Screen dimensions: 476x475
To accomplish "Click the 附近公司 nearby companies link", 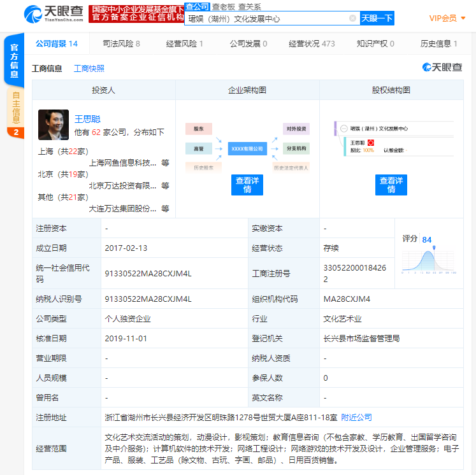I will pos(356,418).
